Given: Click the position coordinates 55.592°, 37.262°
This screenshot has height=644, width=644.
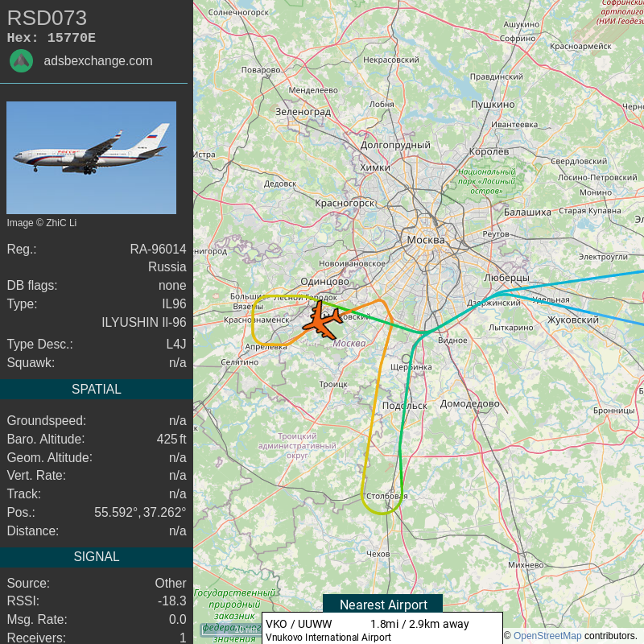Looking at the screenshot, I should click(x=140, y=512).
